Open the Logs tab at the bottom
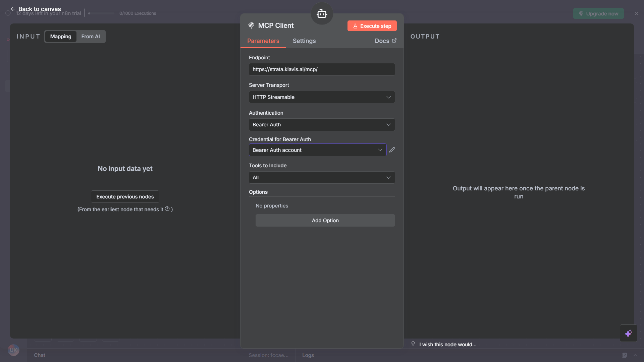The height and width of the screenshot is (362, 644). coord(308,355)
